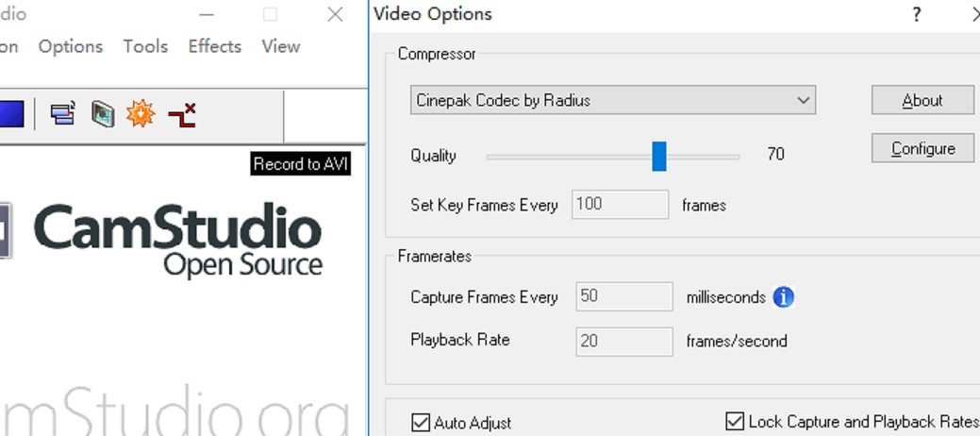The width and height of the screenshot is (980, 436).
Task: Click the Playback Rate input field
Action: 624,342
